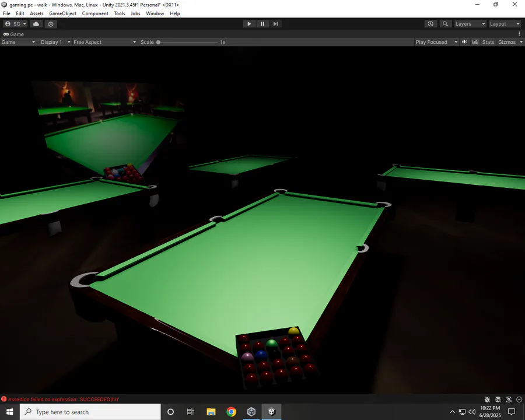Open the Edit menu
Image resolution: width=525 pixels, height=420 pixels.
click(x=20, y=13)
